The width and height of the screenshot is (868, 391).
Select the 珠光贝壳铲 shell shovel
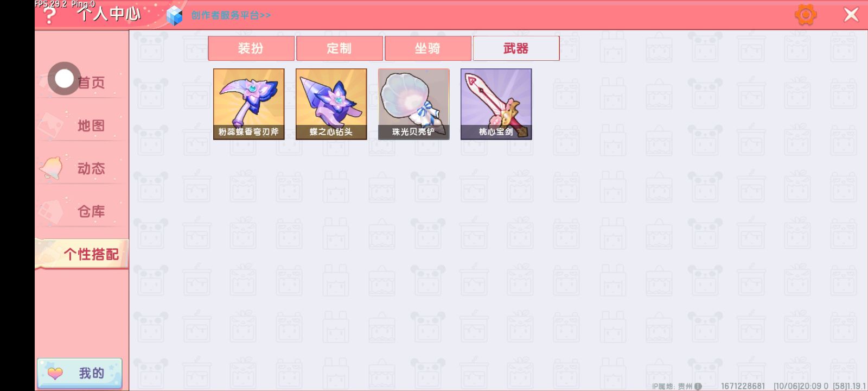[x=414, y=104]
